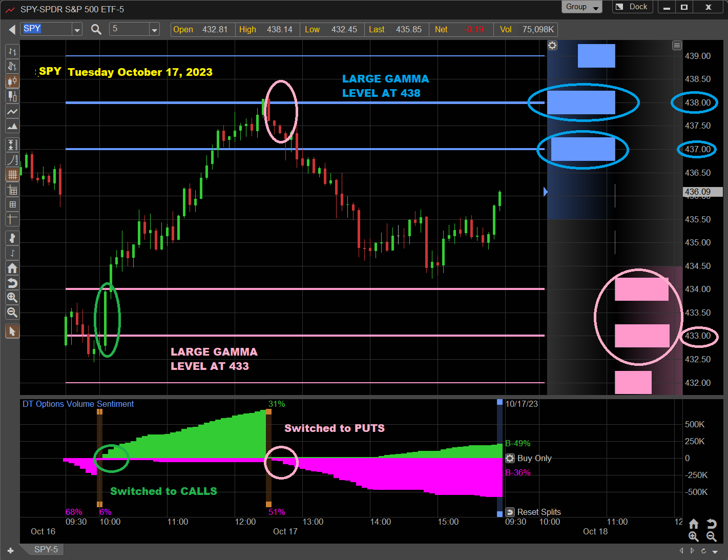Click the volume profile tool icon
The height and width of the screenshot is (560, 728).
(12, 238)
